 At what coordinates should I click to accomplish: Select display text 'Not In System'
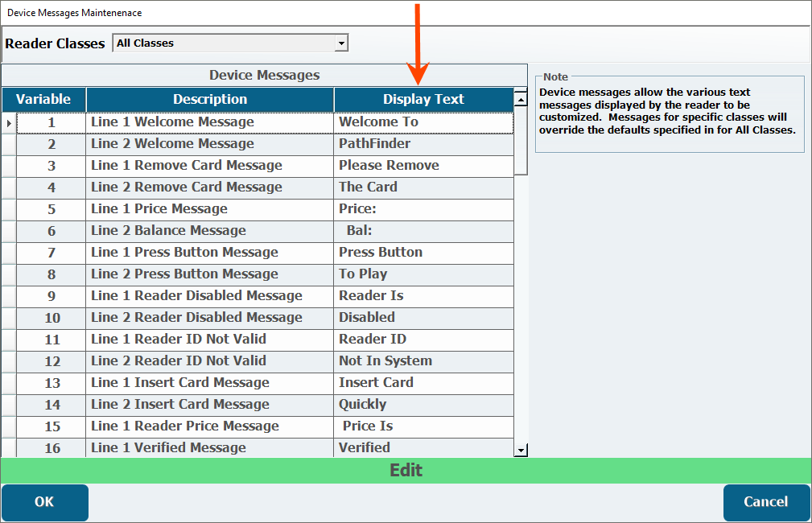tap(385, 361)
